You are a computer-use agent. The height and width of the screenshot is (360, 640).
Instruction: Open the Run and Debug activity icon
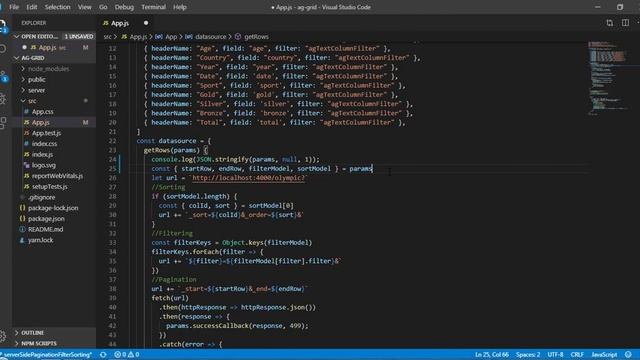(x=3, y=98)
